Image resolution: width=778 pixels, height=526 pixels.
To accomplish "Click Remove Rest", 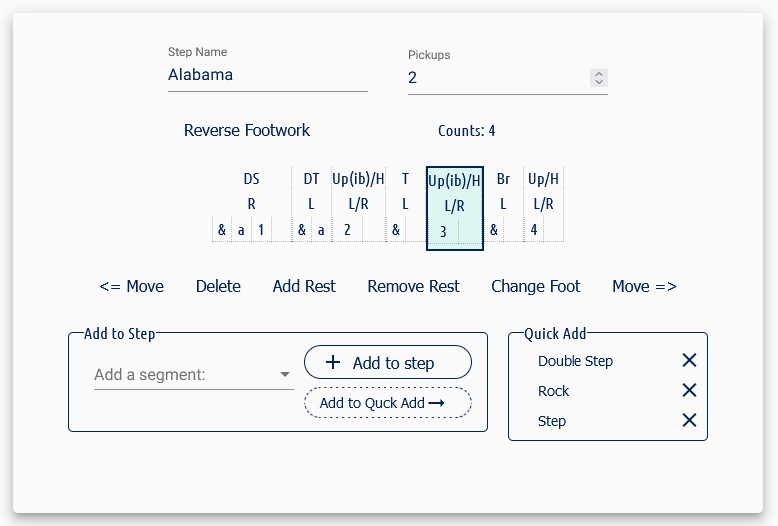I will [413, 286].
